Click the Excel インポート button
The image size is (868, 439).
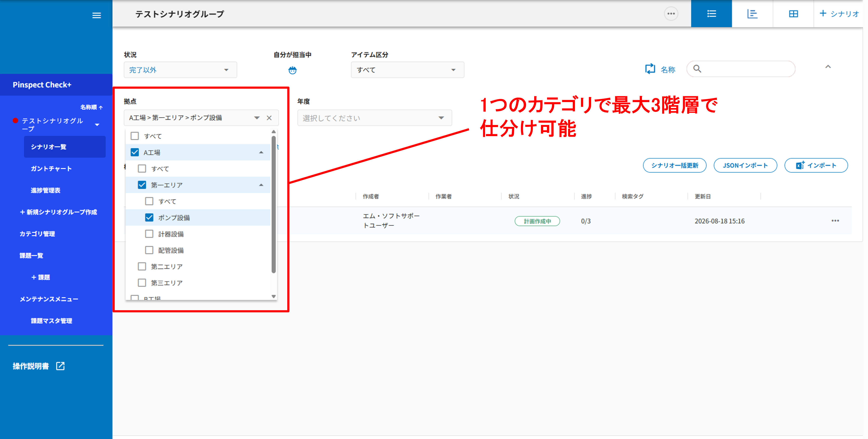point(816,165)
